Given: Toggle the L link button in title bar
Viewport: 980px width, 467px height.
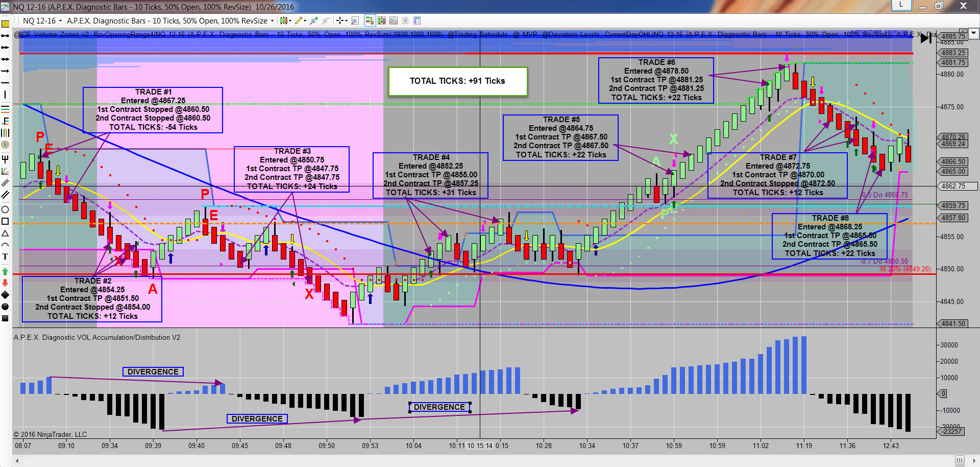Looking at the screenshot, I should click(901, 5).
